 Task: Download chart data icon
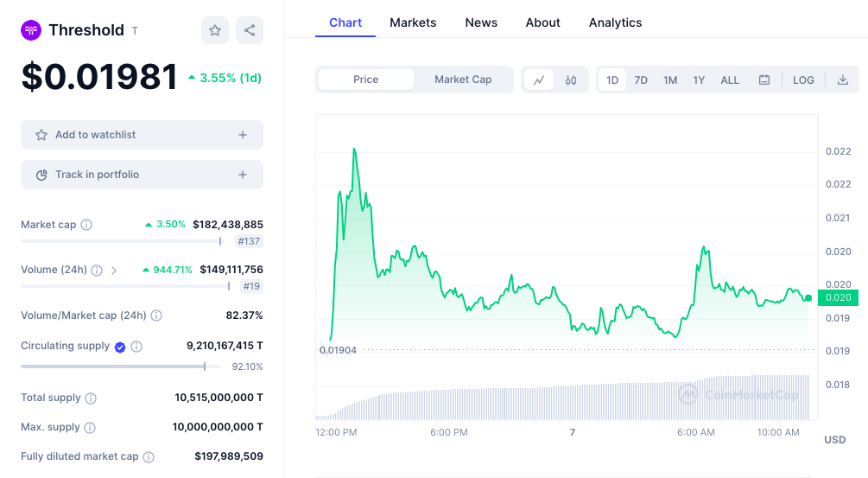843,80
